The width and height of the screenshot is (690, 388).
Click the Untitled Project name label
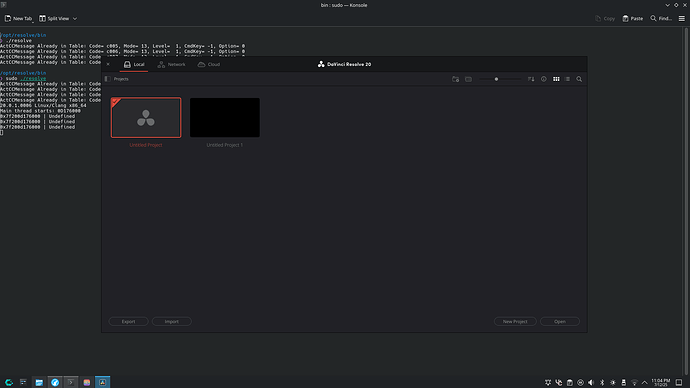pyautogui.click(x=146, y=145)
